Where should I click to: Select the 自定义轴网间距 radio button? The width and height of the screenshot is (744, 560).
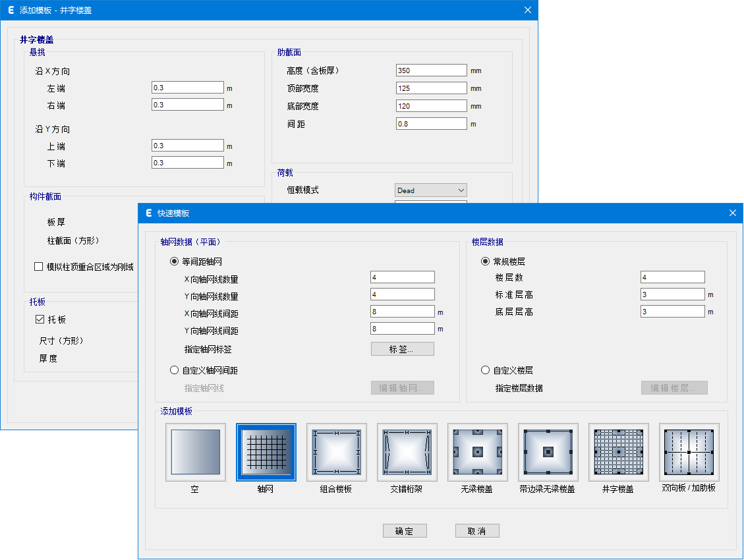click(175, 370)
